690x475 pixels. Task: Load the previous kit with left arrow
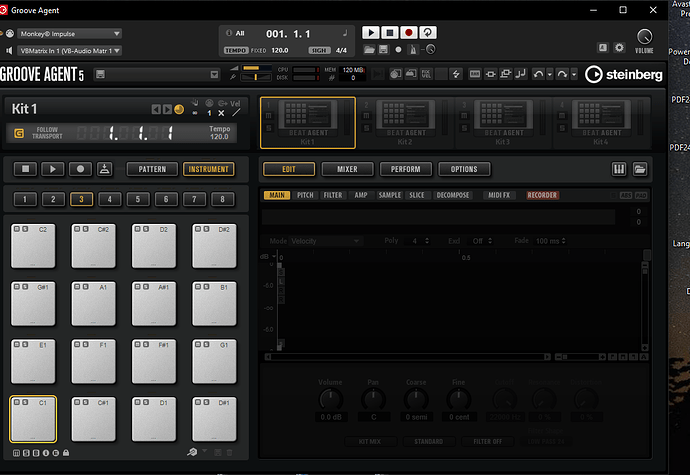[x=156, y=109]
